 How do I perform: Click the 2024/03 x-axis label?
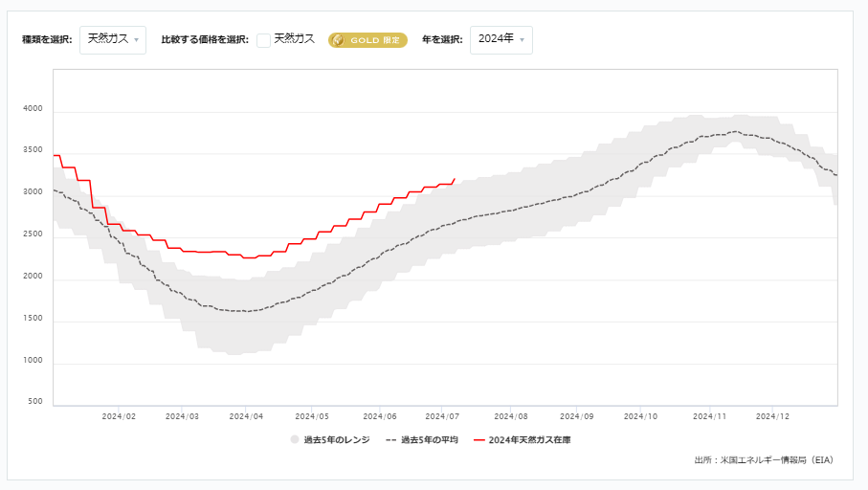(x=182, y=416)
